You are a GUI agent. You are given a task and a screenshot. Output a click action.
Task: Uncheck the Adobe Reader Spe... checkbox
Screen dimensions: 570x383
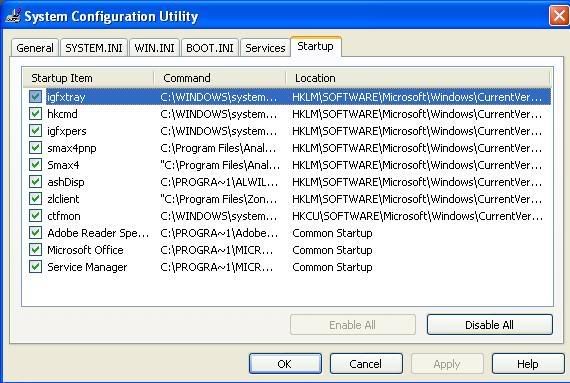(35, 233)
